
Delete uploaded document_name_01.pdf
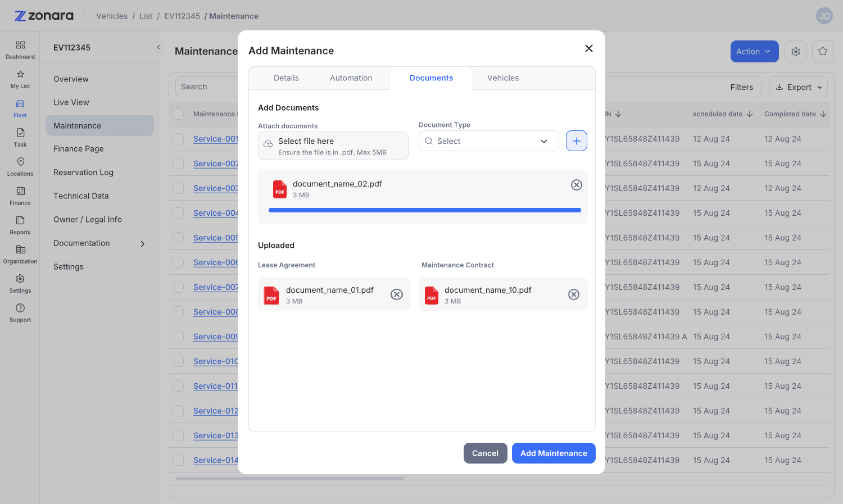(397, 294)
